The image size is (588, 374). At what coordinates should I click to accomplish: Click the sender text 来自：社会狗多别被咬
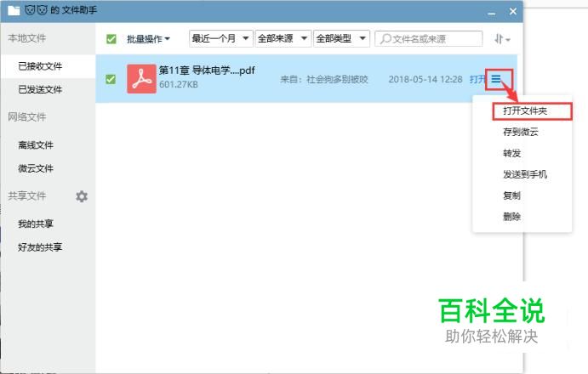324,79
